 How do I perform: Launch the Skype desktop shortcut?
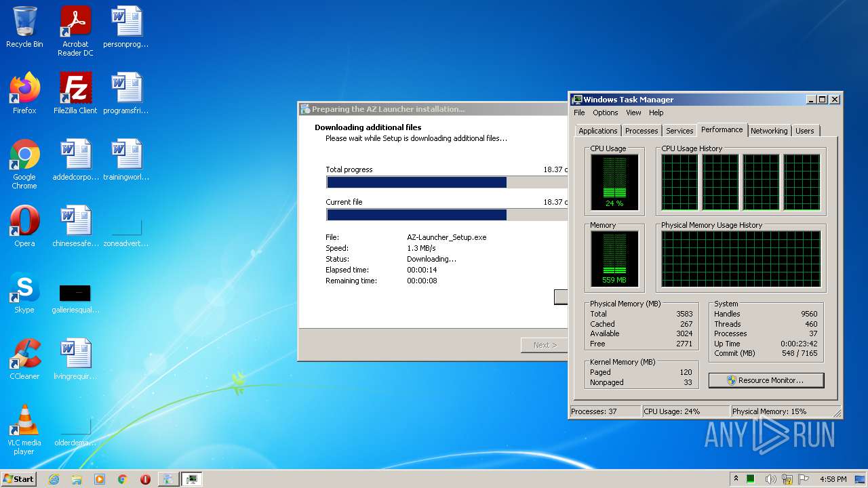(24, 293)
